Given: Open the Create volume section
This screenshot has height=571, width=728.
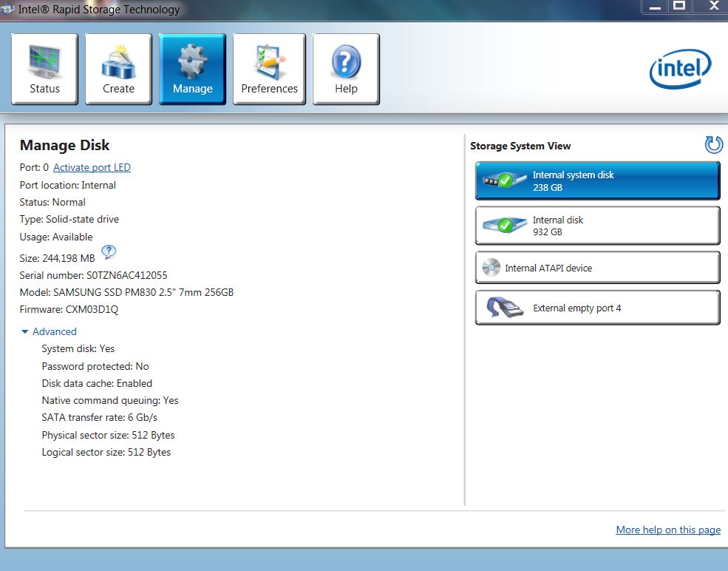Looking at the screenshot, I should (118, 69).
